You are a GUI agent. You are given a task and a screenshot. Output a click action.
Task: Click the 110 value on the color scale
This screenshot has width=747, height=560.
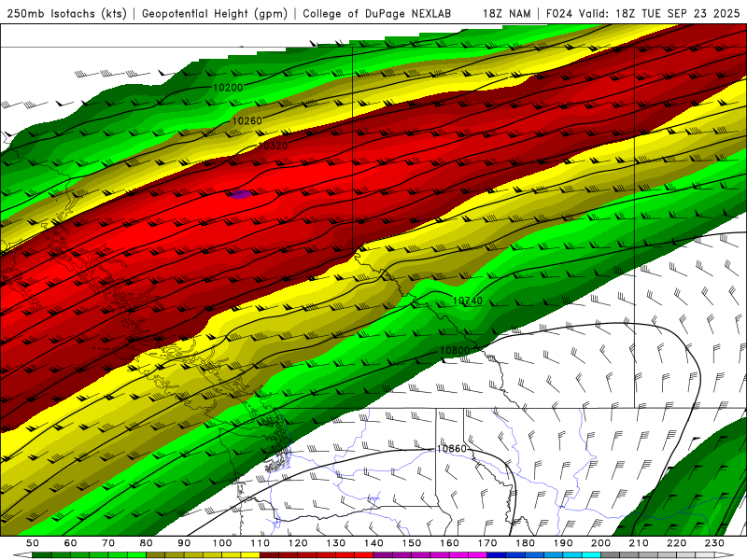coord(261,543)
